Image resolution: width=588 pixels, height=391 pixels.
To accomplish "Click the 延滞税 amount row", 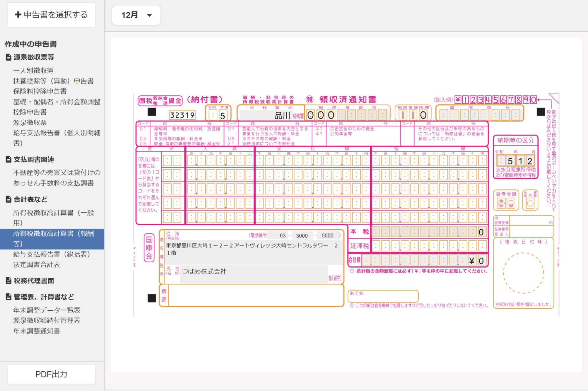I will 429,246.
